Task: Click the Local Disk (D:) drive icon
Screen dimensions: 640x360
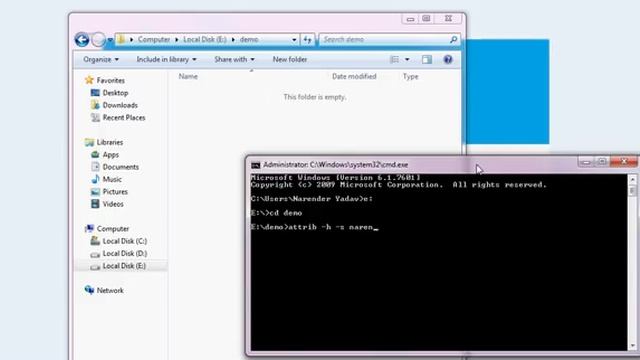Action: (x=95, y=254)
